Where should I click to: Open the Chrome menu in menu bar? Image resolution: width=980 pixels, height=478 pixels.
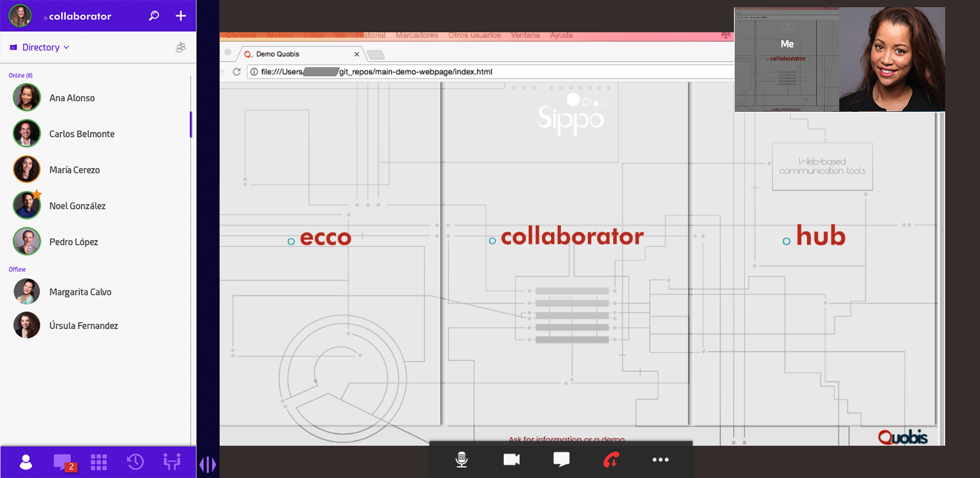click(x=241, y=35)
